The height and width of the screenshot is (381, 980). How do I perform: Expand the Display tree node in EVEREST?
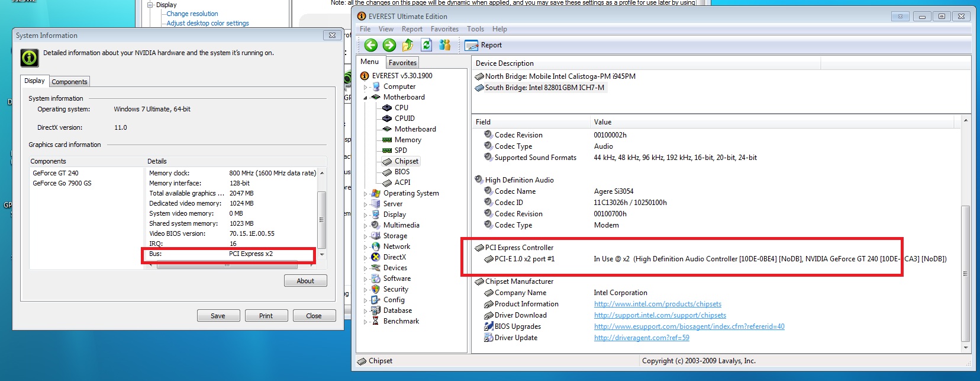click(x=365, y=215)
